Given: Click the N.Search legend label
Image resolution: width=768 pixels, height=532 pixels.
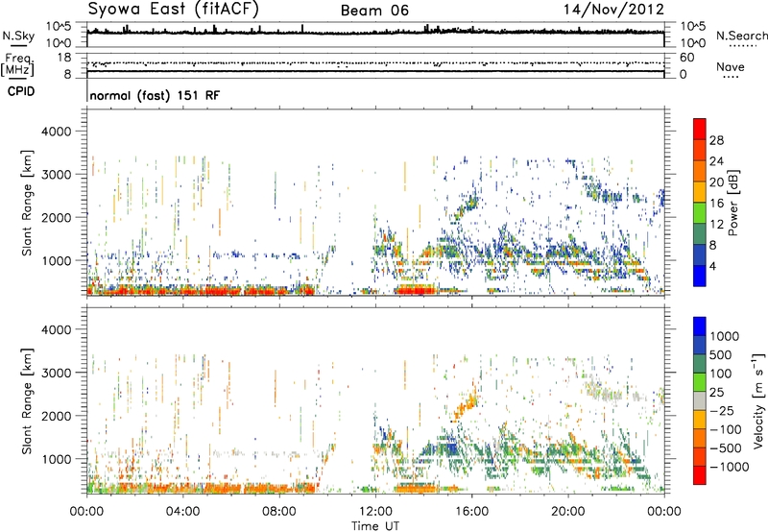Looking at the screenshot, I should coord(741,36).
